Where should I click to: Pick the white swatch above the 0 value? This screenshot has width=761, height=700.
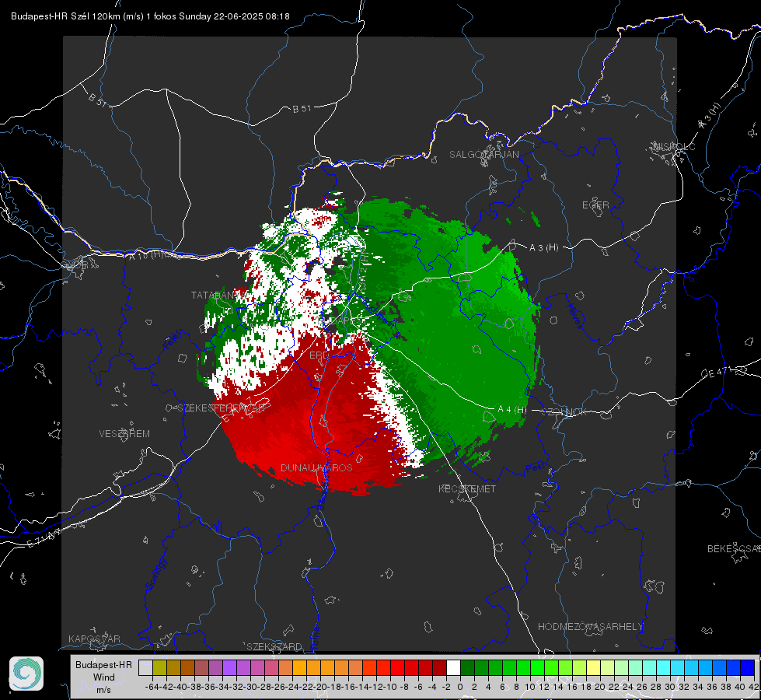pos(453,667)
